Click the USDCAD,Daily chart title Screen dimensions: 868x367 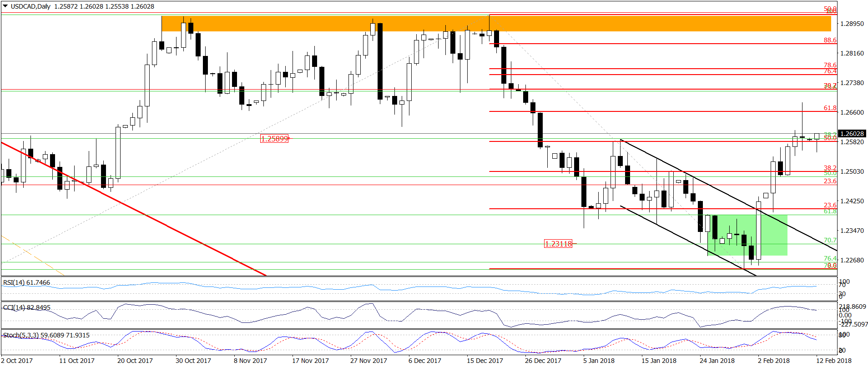point(30,6)
